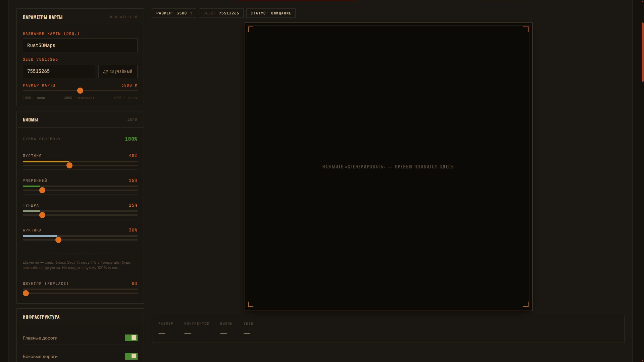Click the Инфраструктура panel header
644x362 pixels.
pos(80,317)
